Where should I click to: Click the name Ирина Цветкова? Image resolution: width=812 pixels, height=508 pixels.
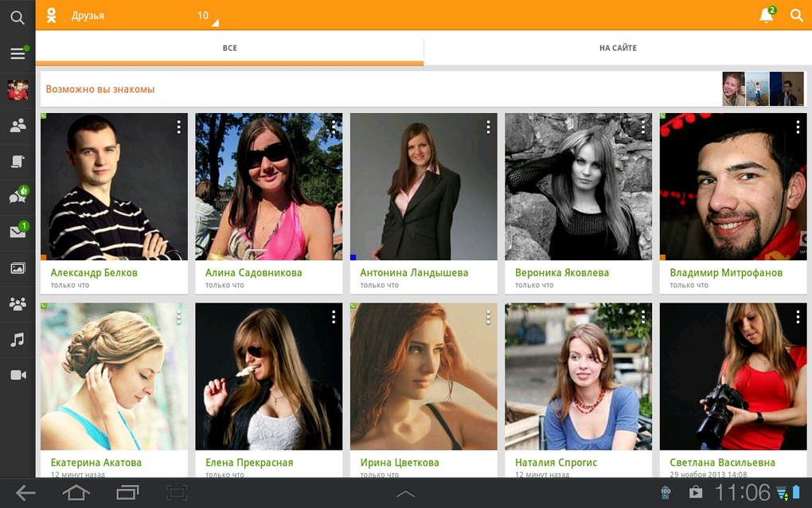point(400,463)
